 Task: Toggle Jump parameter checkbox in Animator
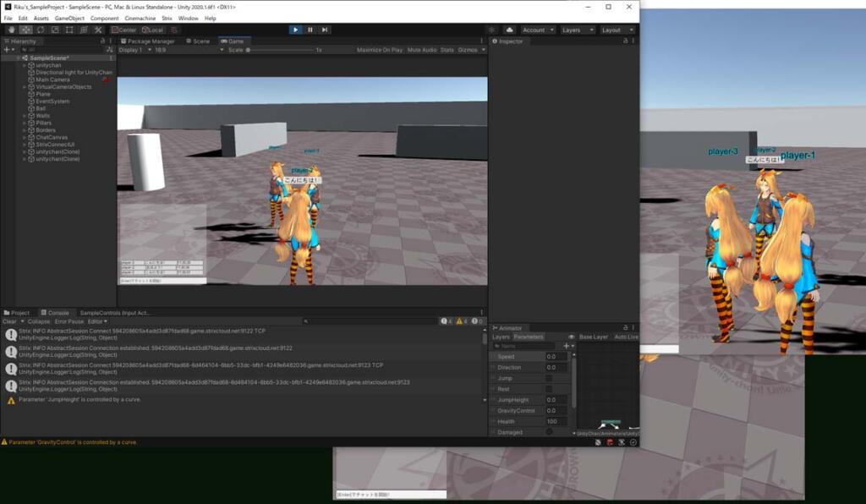[548, 378]
